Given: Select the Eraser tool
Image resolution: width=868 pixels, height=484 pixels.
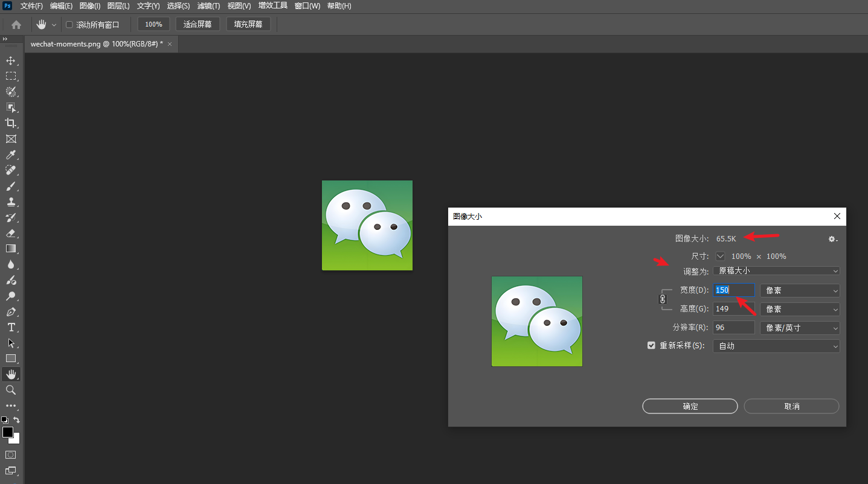Looking at the screenshot, I should click(x=11, y=234).
